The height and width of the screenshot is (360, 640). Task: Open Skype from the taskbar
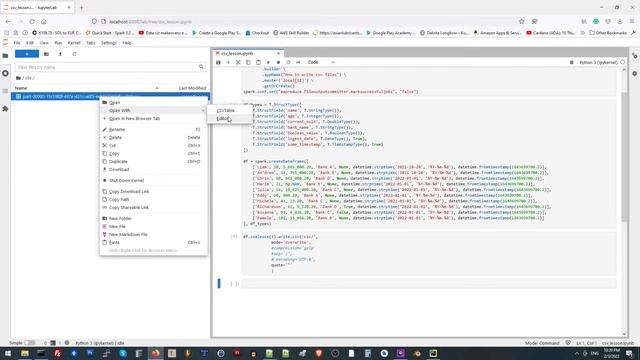[123, 353]
